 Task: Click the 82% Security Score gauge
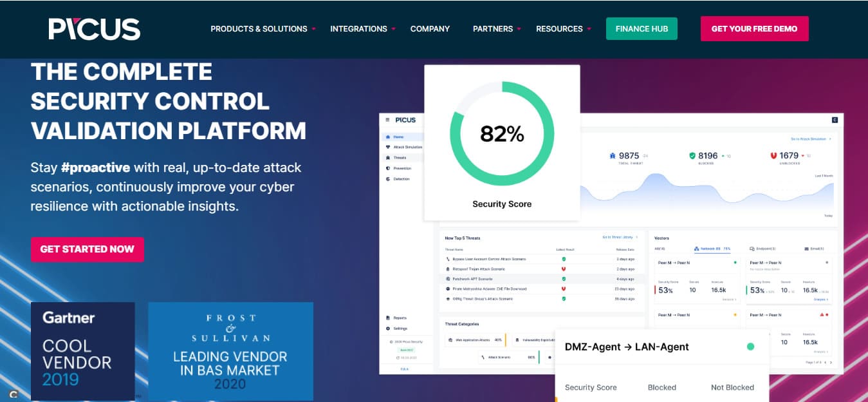coord(502,133)
